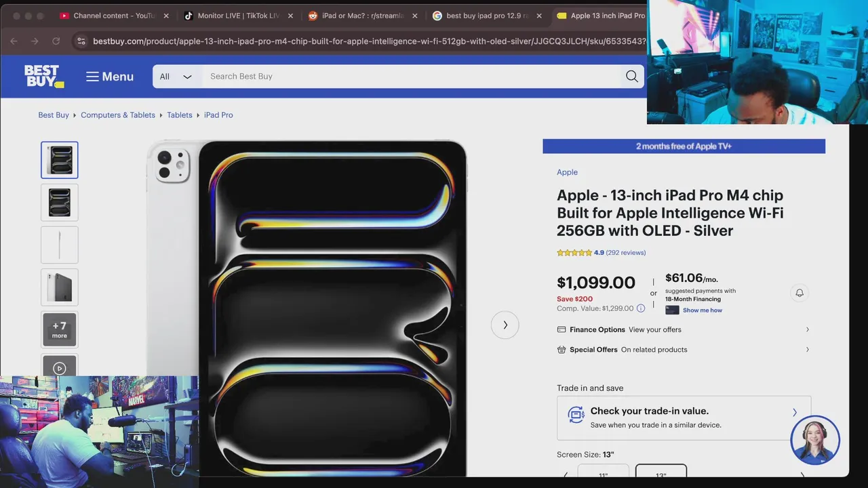Switch to iPad or Mac Reddit tab
This screenshot has width=868, height=488.
(x=356, y=16)
